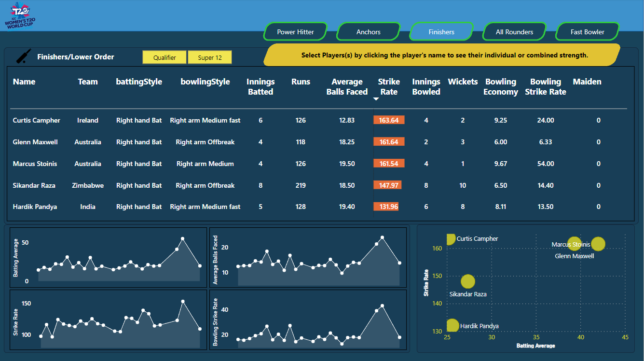
Task: Click the Glenn Maxwell name in table
Action: 35,142
